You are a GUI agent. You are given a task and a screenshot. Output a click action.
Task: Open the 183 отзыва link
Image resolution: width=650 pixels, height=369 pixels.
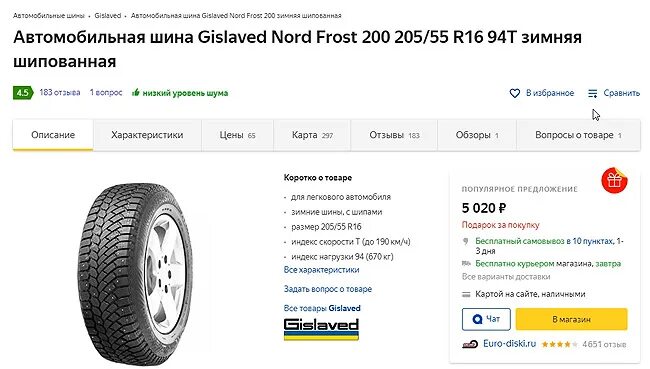[60, 92]
